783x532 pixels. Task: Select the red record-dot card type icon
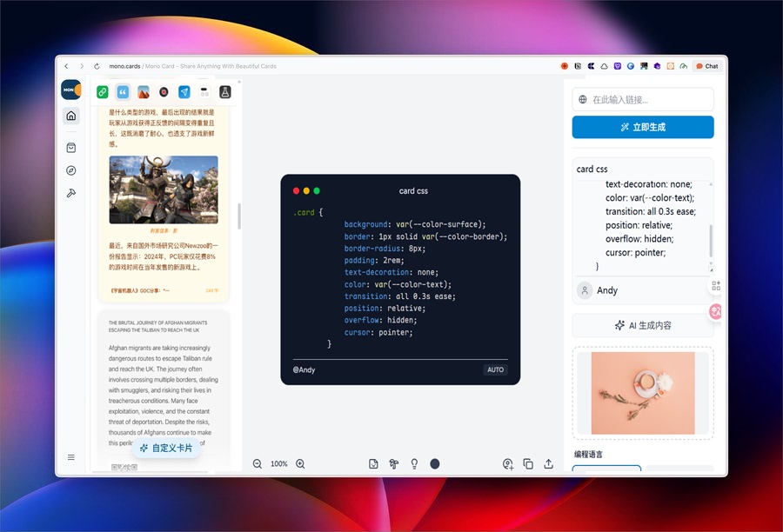164,92
